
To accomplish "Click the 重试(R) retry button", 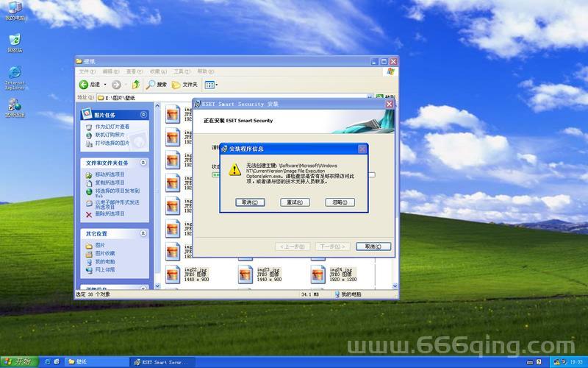I will 295,202.
